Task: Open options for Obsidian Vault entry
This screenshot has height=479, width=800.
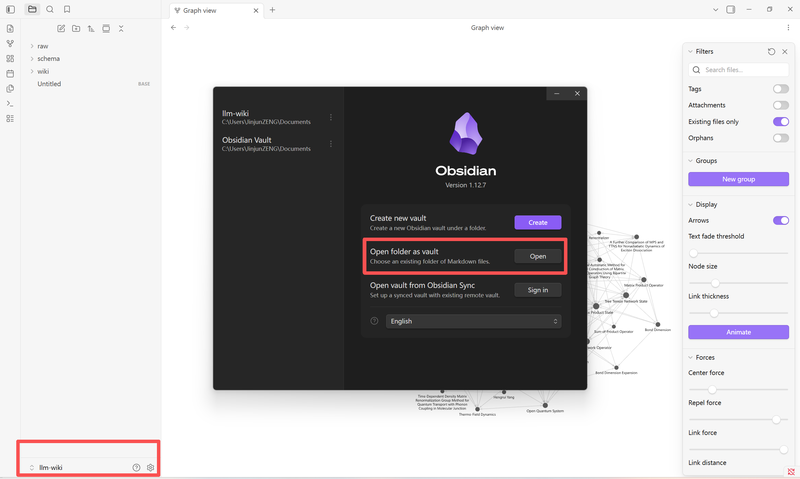Action: [x=331, y=144]
